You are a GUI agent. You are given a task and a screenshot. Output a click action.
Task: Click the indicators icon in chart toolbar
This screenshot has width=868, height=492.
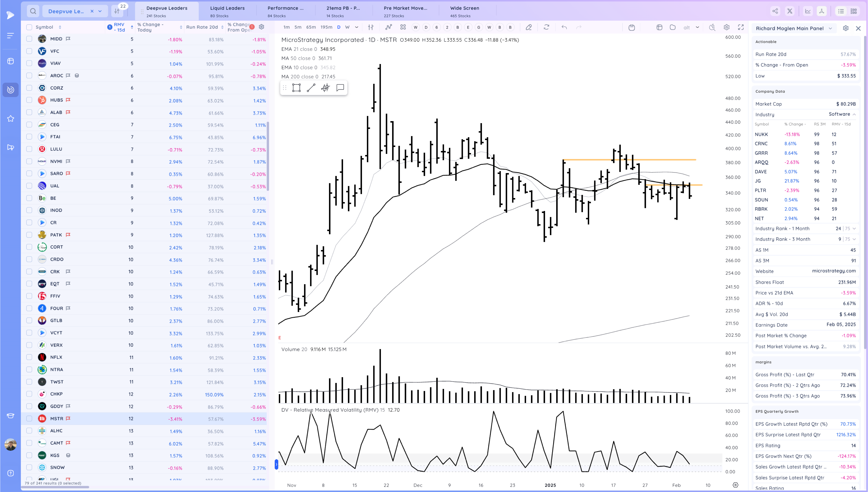coord(389,27)
